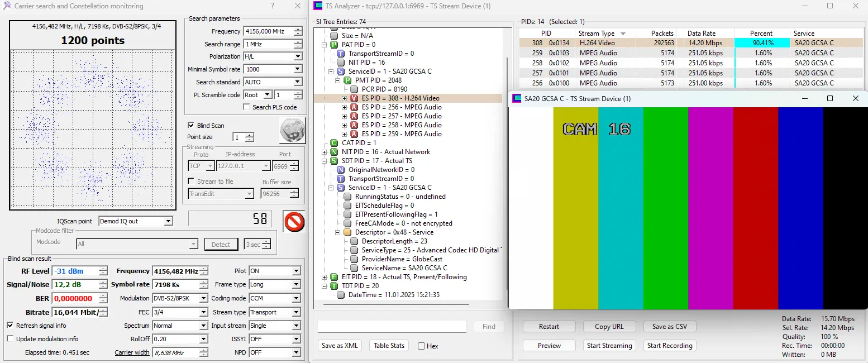This screenshot has width=868, height=363.
Task: Click the CAT PID 1 tree icon
Action: click(x=334, y=143)
